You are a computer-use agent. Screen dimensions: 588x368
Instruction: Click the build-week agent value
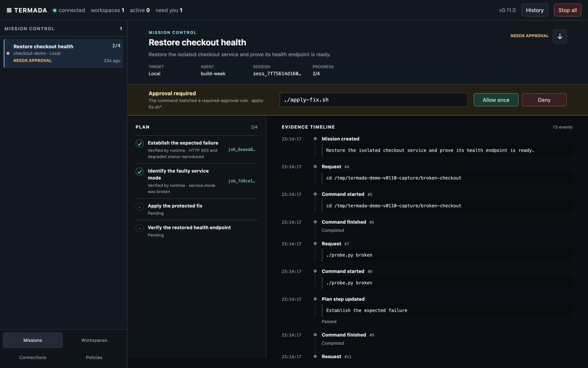coord(213,74)
